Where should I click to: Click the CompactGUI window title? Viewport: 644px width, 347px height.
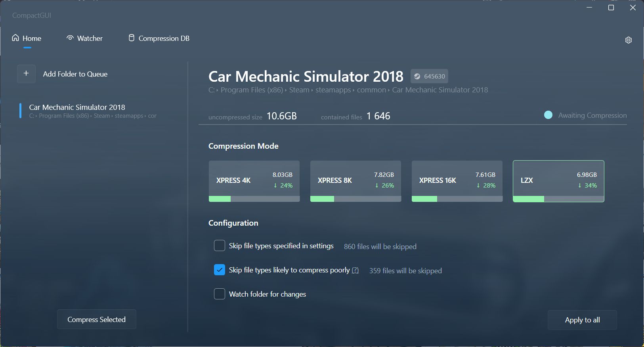(x=32, y=15)
